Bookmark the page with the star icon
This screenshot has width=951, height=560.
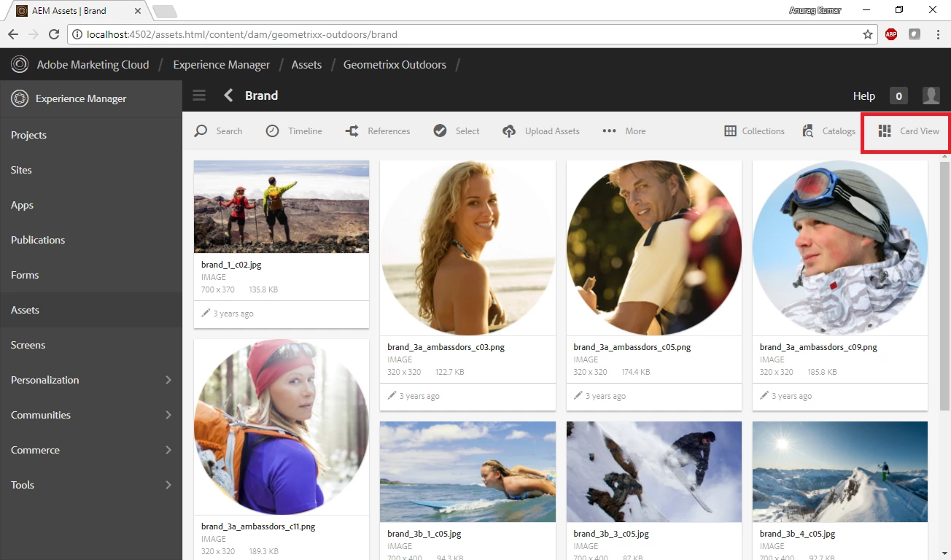tap(868, 34)
